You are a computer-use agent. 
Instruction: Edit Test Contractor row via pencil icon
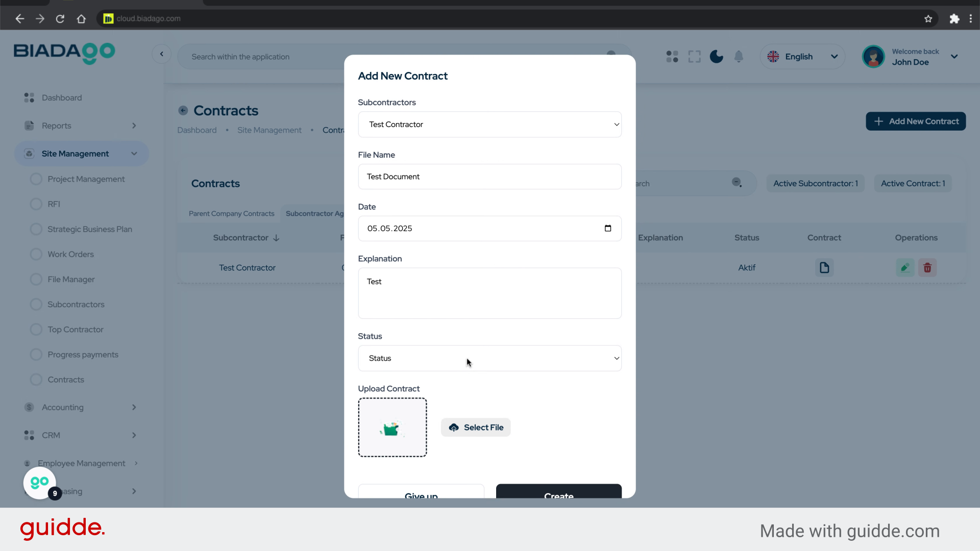904,267
